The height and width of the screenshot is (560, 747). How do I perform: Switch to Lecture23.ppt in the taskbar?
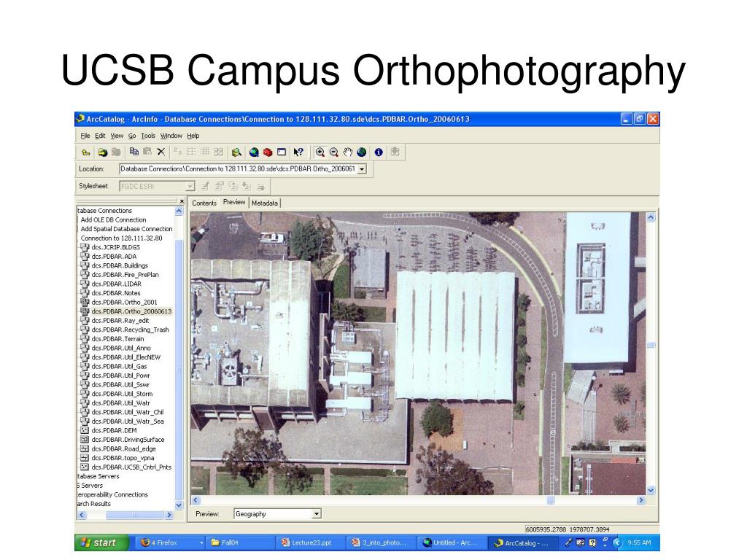coord(311,542)
